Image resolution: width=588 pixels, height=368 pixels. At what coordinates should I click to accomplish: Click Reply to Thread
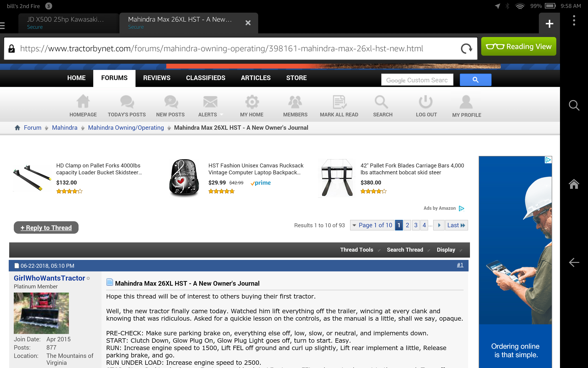pyautogui.click(x=46, y=227)
